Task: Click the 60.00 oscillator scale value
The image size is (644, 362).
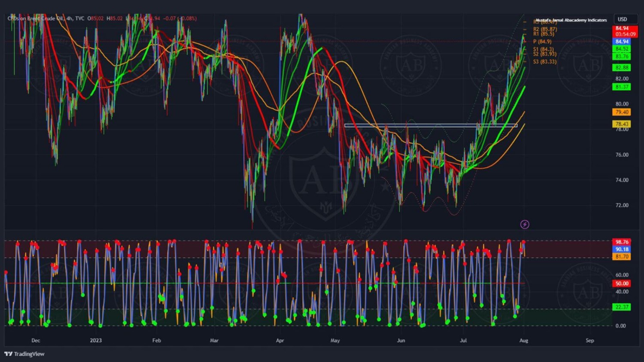Action: pyautogui.click(x=622, y=275)
